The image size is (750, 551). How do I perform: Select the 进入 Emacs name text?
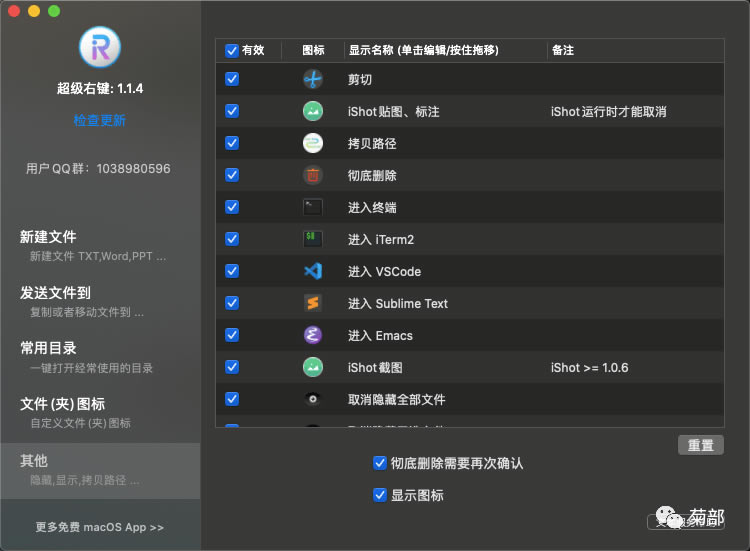pyautogui.click(x=380, y=336)
